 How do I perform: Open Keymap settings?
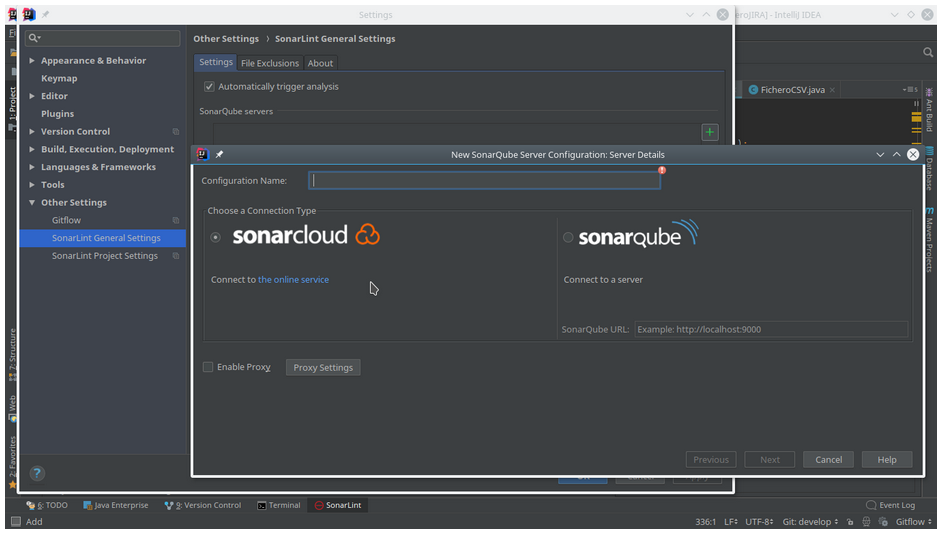coord(59,78)
